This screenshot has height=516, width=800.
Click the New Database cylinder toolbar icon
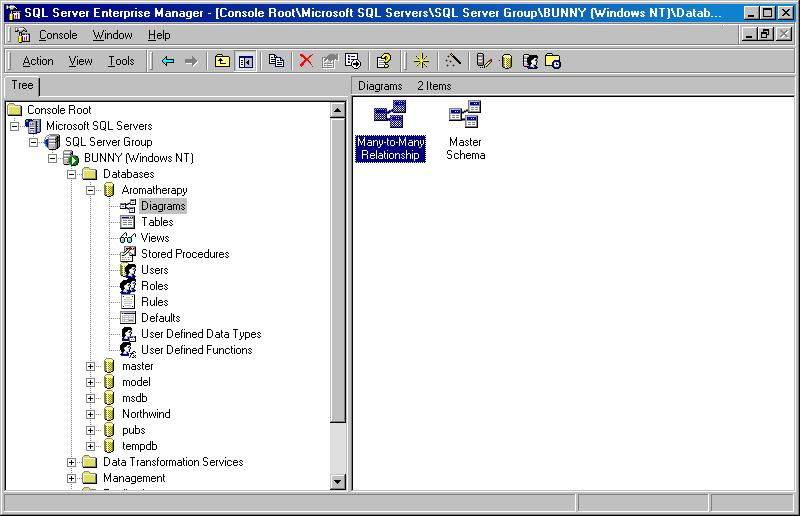(x=506, y=61)
